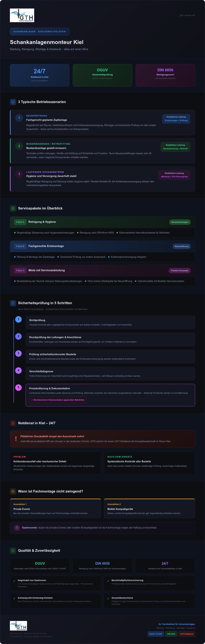Click the green checkmark next to Gegründet von Gastronom
Image resolution: width=205 pixels, height=644 pixels.
click(14, 581)
